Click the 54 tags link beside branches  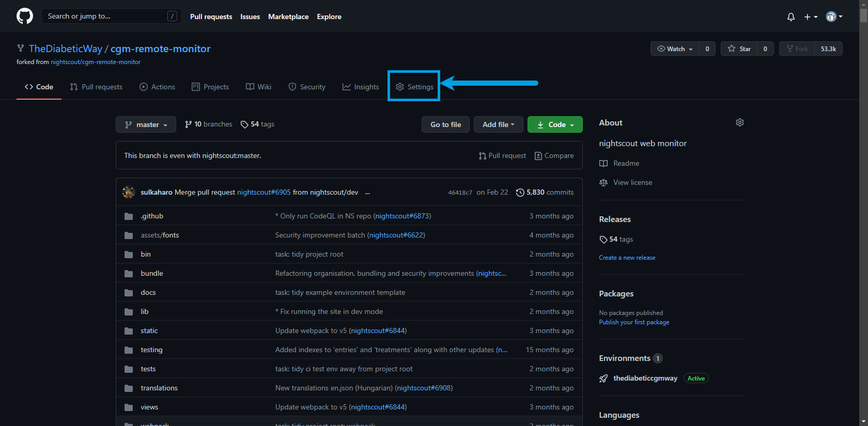[257, 124]
